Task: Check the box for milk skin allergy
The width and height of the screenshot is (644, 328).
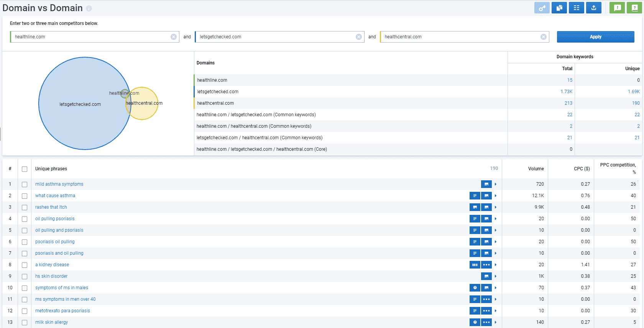Action: coord(25,323)
